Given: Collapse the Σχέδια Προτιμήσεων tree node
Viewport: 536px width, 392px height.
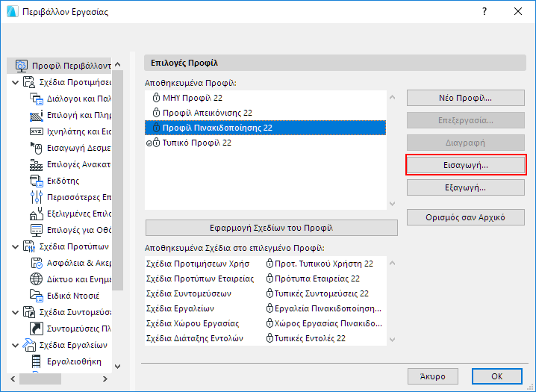Looking at the screenshot, I should tap(16, 82).
